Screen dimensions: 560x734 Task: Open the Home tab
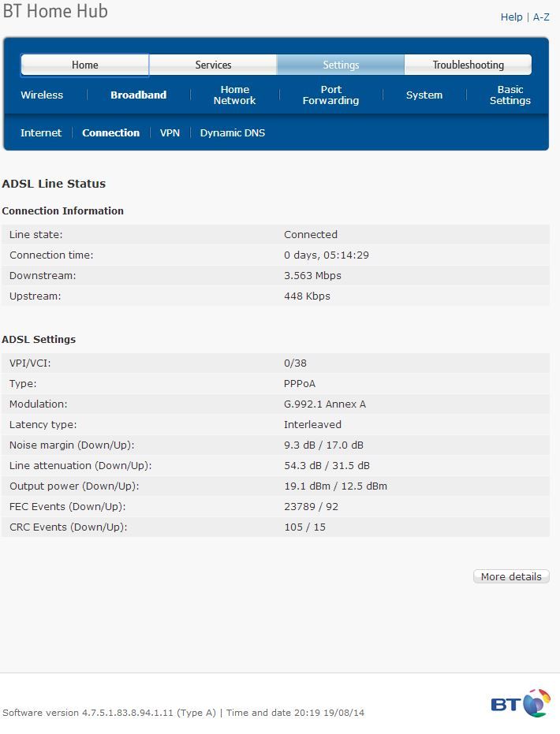coord(84,65)
